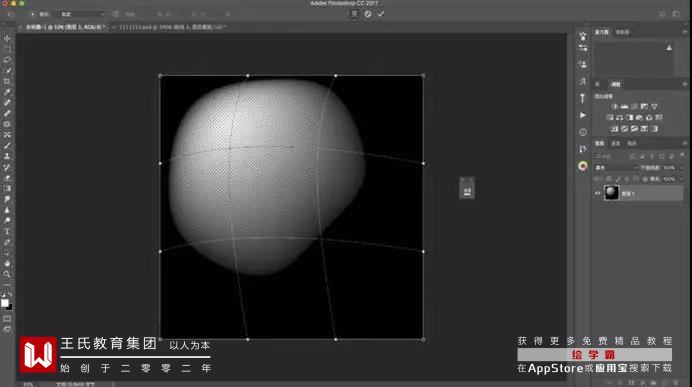Viewport: 692px width, 387px height.
Task: Select the Horizontal Type tool
Action: 7,231
